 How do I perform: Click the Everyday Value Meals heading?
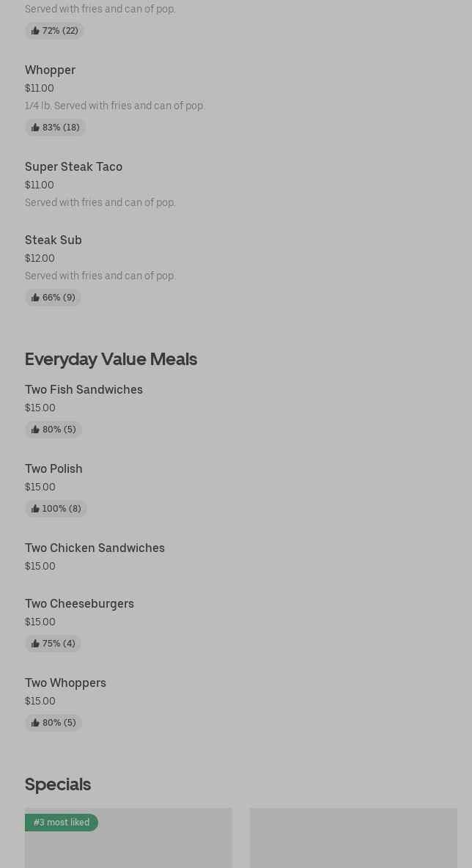pos(111,359)
